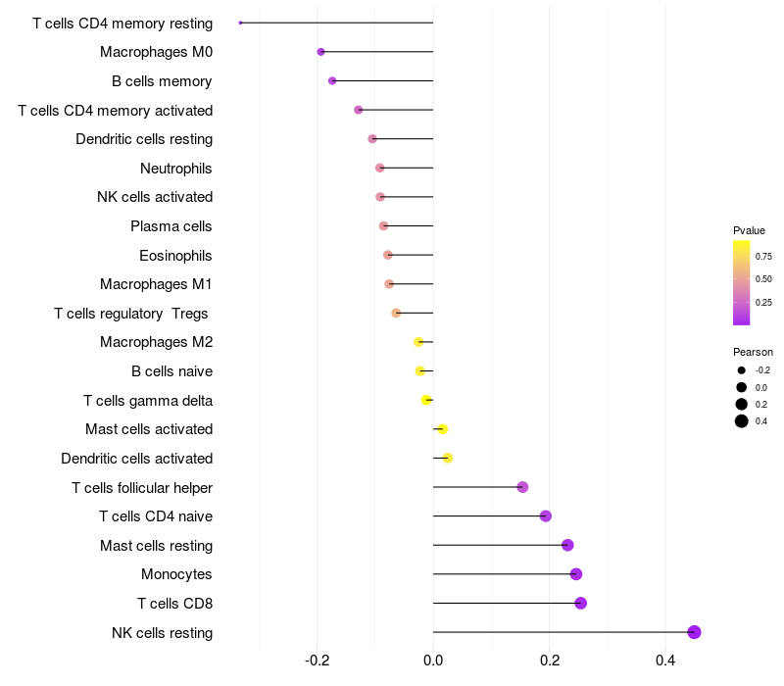This screenshot has width=784, height=686.
Task: Select the B cells memory dot
Action: pyautogui.click(x=332, y=80)
